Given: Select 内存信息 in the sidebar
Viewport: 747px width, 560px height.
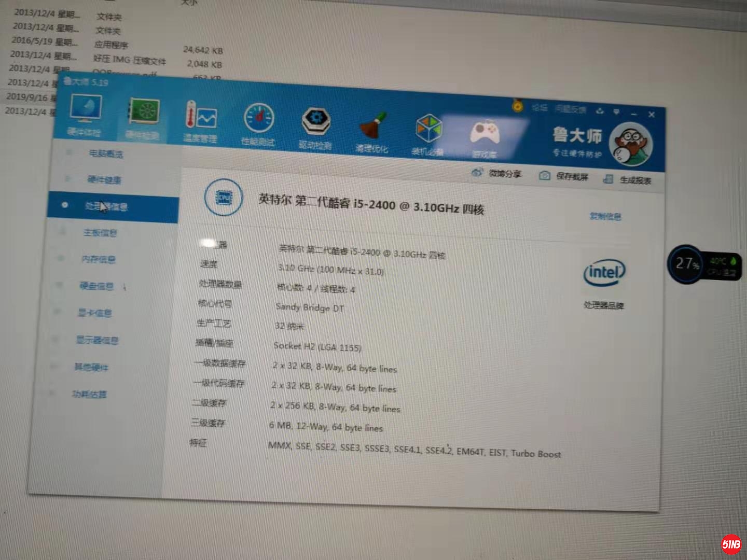Looking at the screenshot, I should pos(98,259).
